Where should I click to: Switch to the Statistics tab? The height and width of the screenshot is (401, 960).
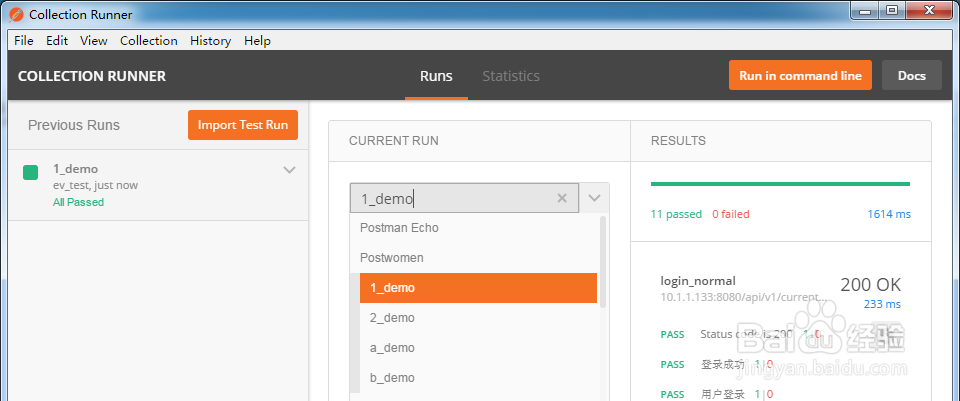511,76
